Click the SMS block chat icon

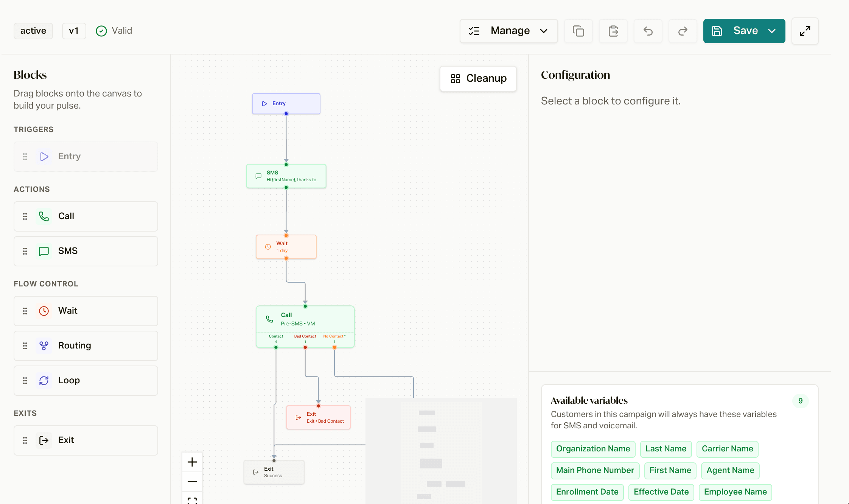pyautogui.click(x=44, y=251)
